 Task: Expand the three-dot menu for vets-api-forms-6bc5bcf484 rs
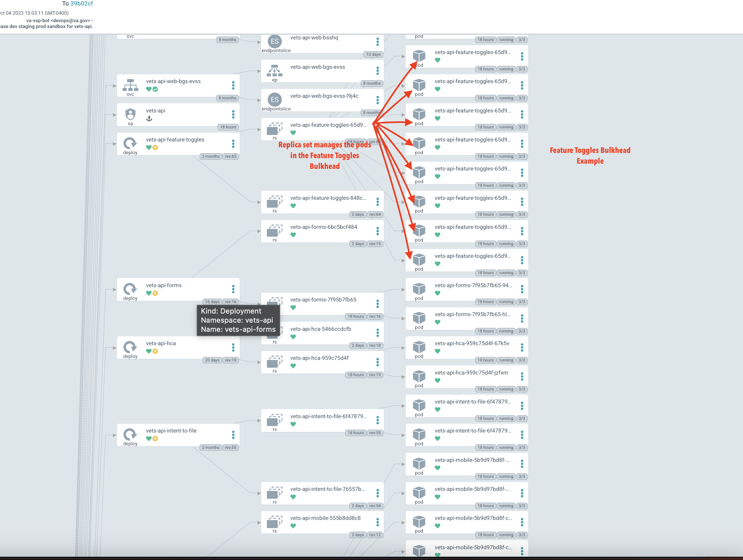377,229
